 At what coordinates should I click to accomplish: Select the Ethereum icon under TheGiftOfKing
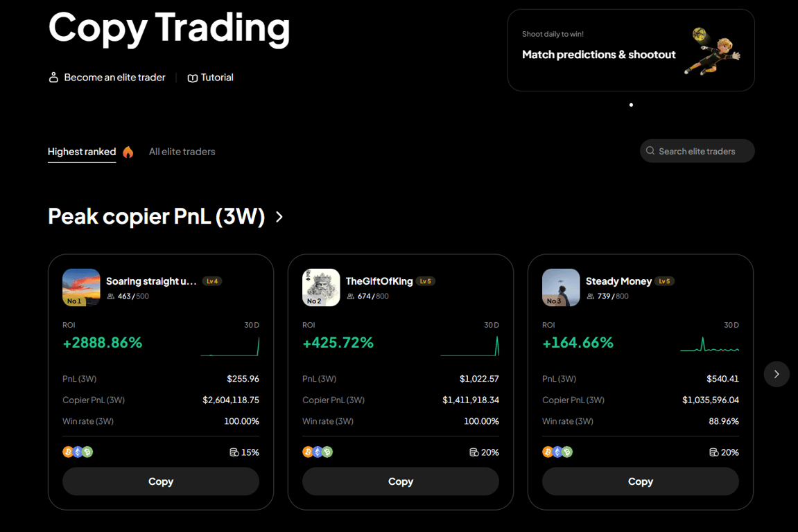point(317,451)
